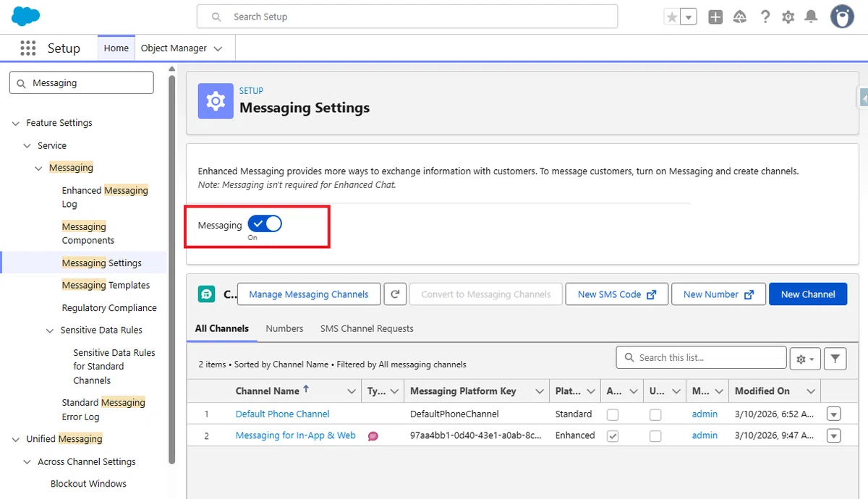Open the global actions plus icon
Image resolution: width=868 pixels, height=499 pixels.
[715, 17]
